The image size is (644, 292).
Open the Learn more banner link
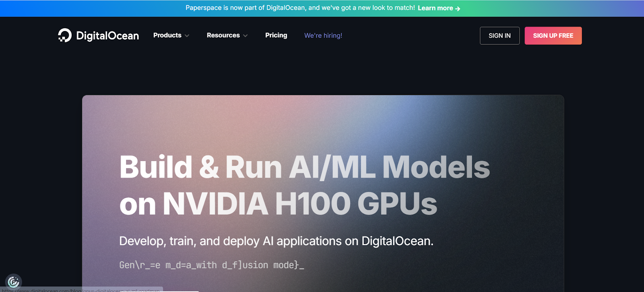[439, 8]
